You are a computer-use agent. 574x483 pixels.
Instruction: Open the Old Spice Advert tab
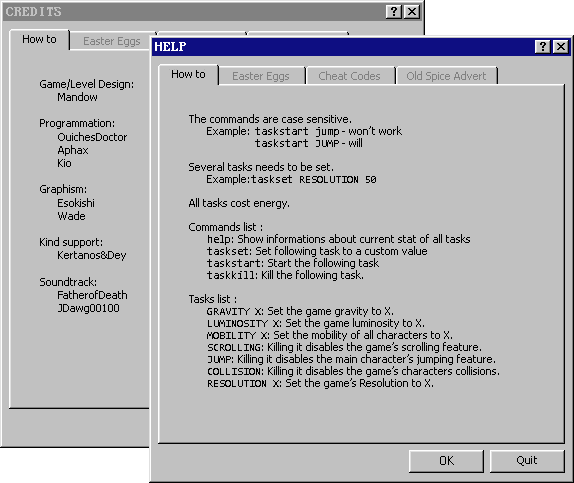446,76
